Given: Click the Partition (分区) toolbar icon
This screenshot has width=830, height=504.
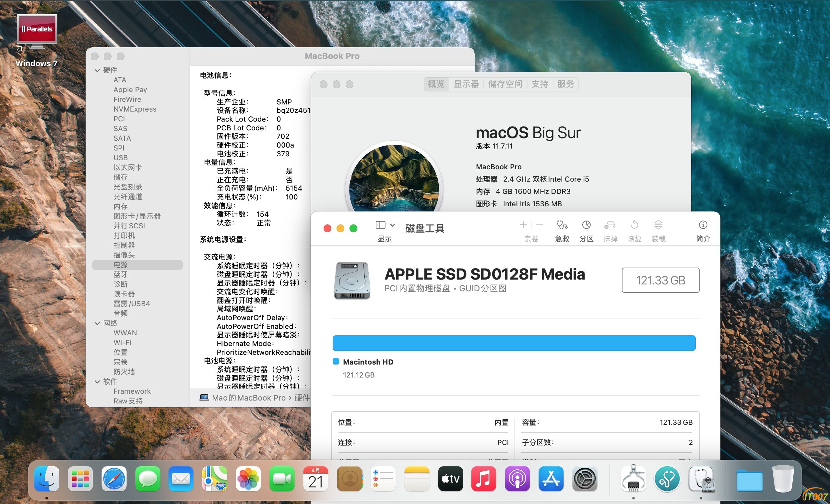Looking at the screenshot, I should click(586, 225).
